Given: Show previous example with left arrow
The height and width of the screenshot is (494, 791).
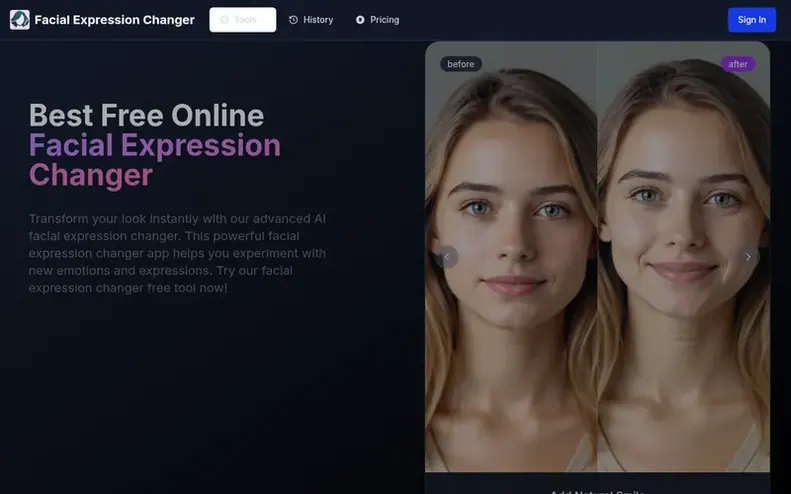Looking at the screenshot, I should click(446, 257).
